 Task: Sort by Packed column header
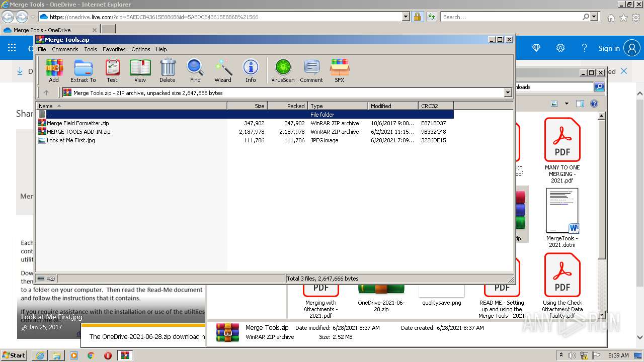point(287,106)
